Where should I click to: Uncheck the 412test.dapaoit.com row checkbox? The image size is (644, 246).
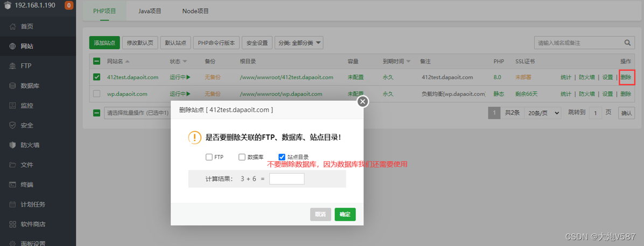tap(97, 77)
